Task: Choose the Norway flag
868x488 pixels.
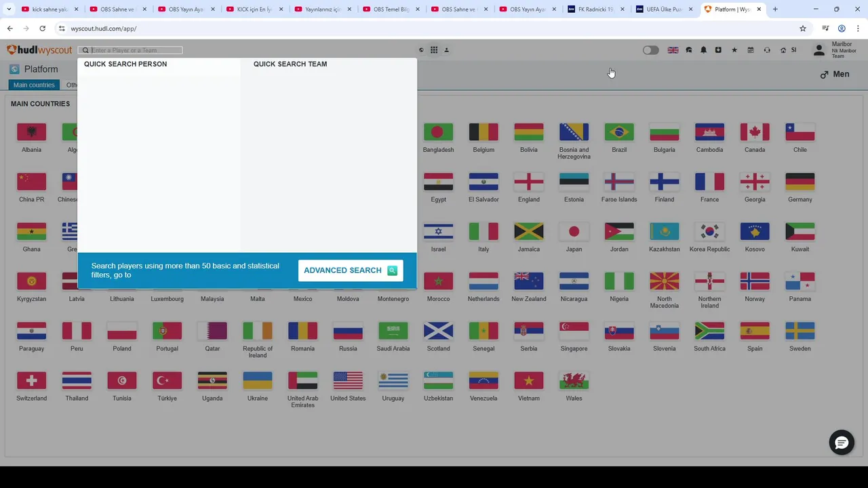Action: 755,281
